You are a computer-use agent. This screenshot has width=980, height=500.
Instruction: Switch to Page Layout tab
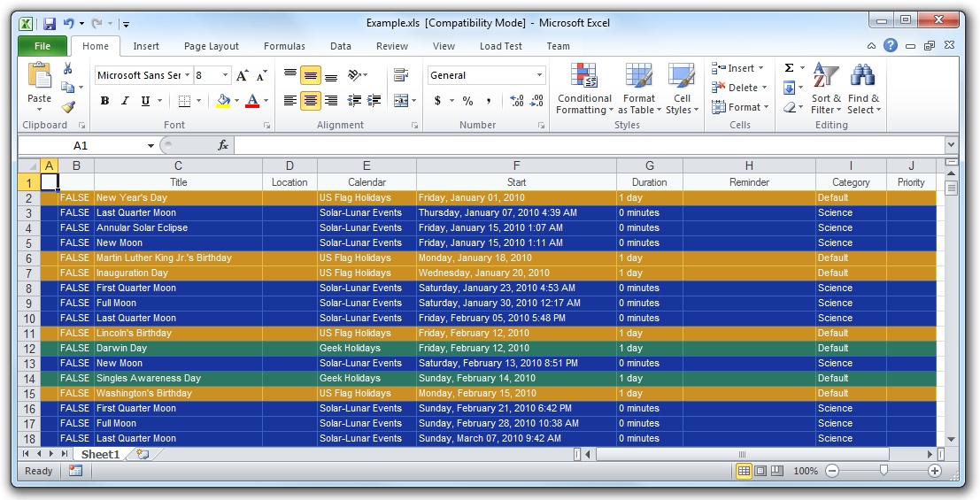[212, 46]
